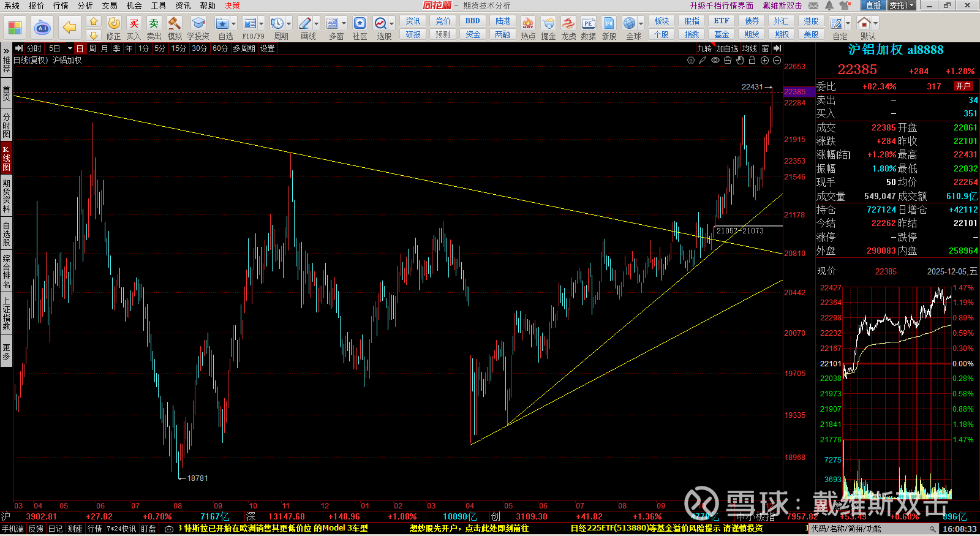Image resolution: width=980 pixels, height=536 pixels.
Task: Click the yellow back arrow icon
Action: click(70, 28)
